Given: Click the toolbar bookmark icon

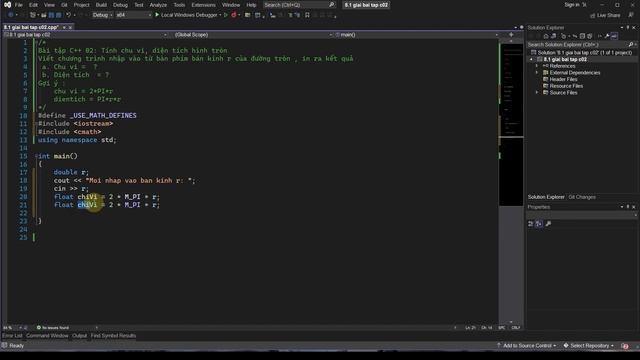Looking at the screenshot, I should (307, 15).
